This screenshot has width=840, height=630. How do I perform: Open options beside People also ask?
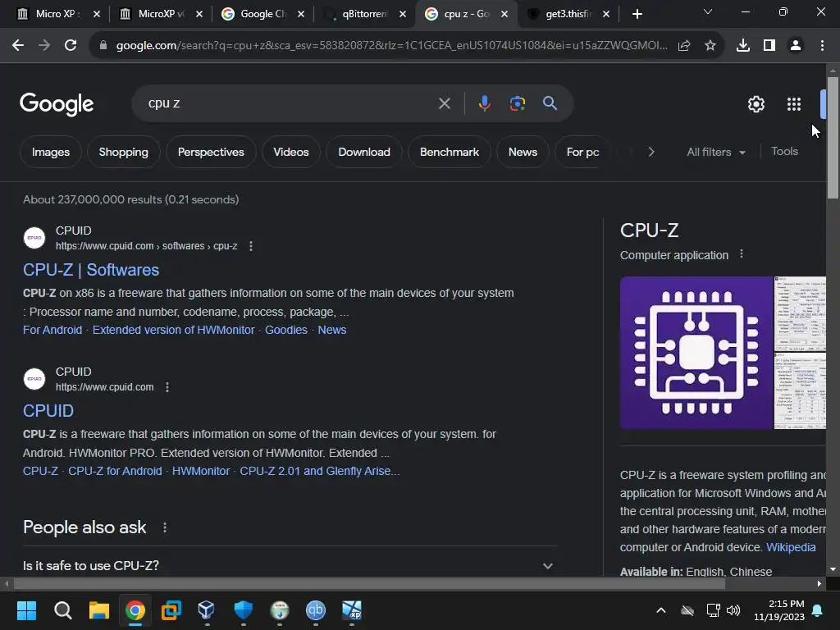(165, 527)
